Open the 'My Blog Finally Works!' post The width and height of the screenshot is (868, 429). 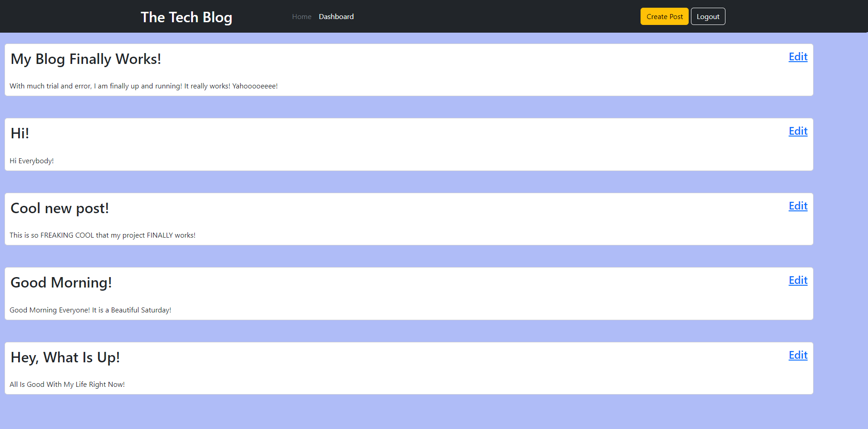(86, 59)
